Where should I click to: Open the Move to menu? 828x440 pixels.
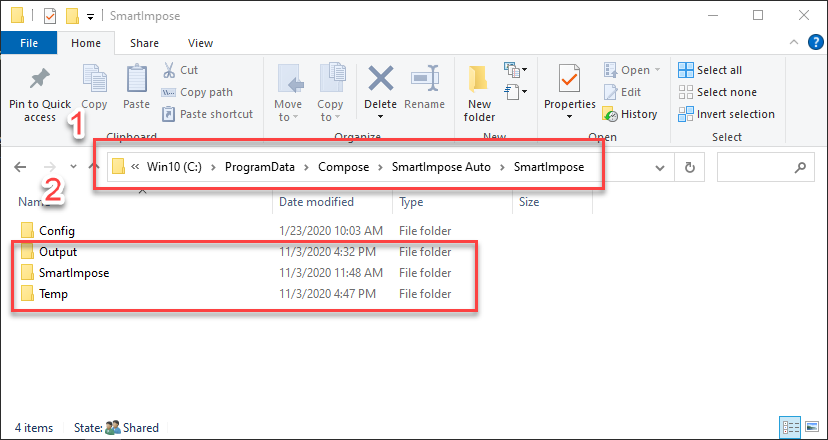tap(288, 93)
